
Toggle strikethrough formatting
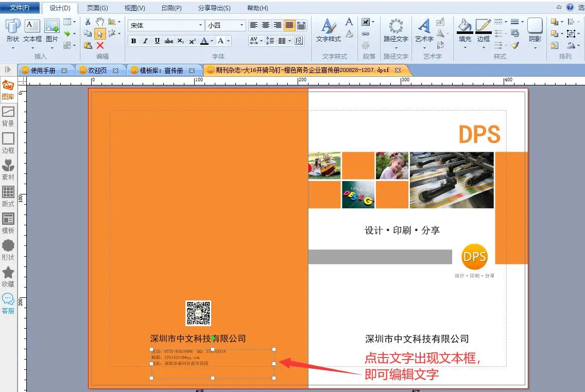pyautogui.click(x=168, y=41)
